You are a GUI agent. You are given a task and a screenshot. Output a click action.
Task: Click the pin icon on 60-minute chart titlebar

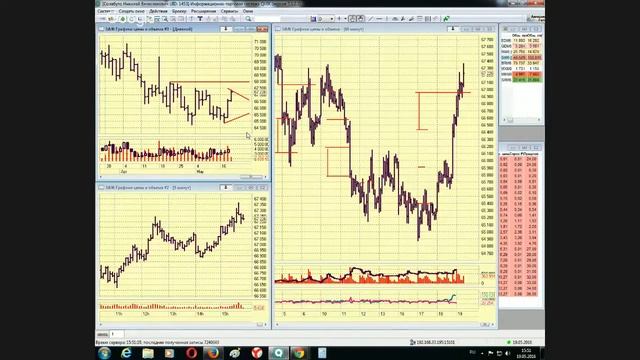tap(452, 29)
